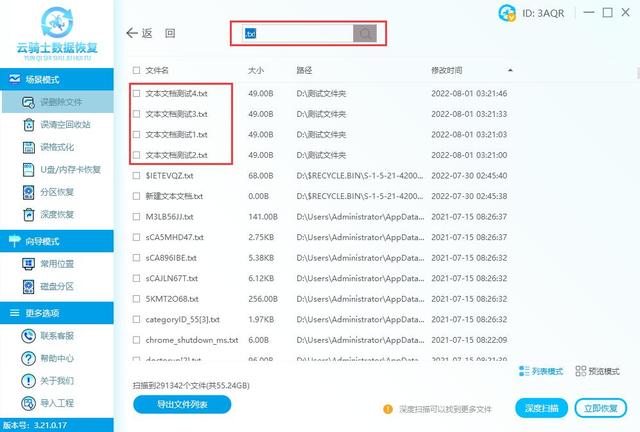Click the magnifier search button
The image size is (640, 432).
(x=364, y=33)
